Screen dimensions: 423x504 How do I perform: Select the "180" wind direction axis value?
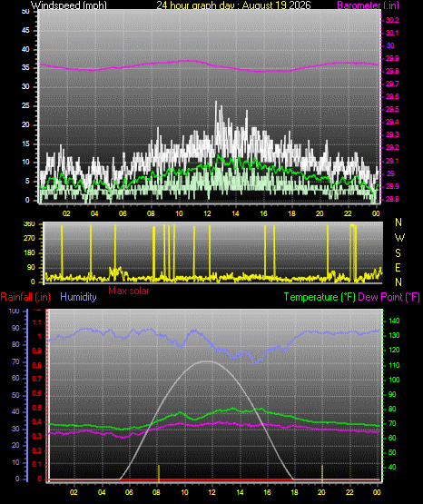(x=29, y=253)
